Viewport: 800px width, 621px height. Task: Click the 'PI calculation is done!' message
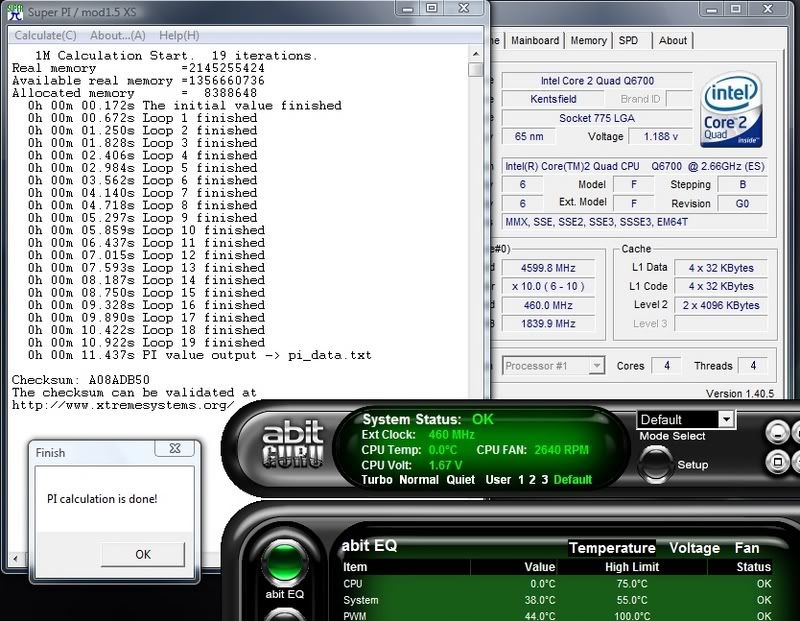pos(102,499)
